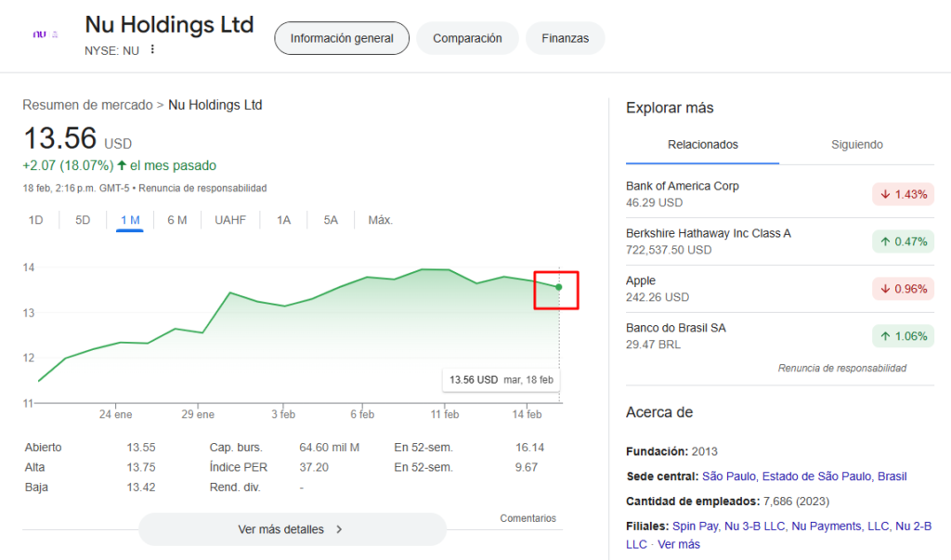The image size is (951, 560).
Task: Click the Apple 0.96% down badge
Action: [x=903, y=290]
